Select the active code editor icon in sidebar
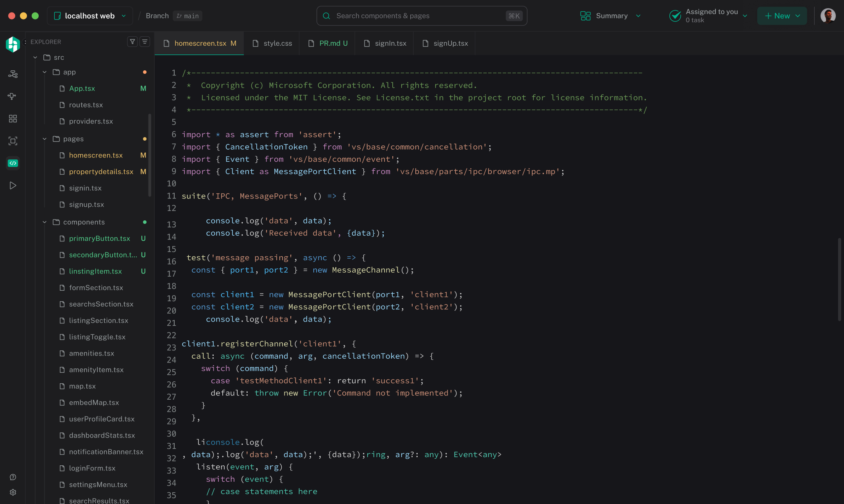 point(13,163)
